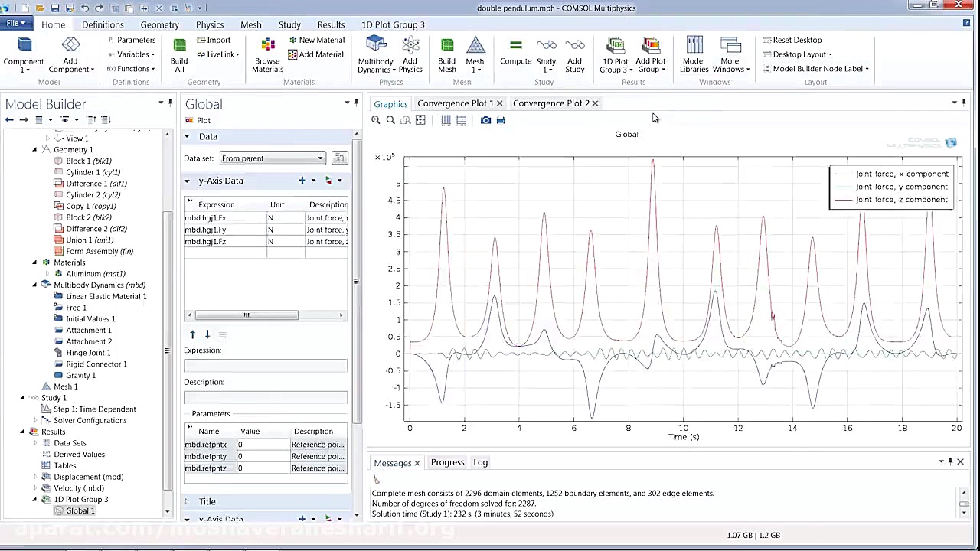The image size is (980, 551).
Task: Switch to the Convergence Plot 1 tab
Action: (x=455, y=103)
